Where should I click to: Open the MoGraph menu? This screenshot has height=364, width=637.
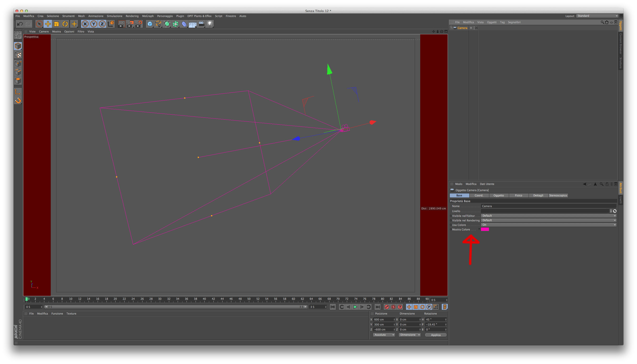coord(148,16)
